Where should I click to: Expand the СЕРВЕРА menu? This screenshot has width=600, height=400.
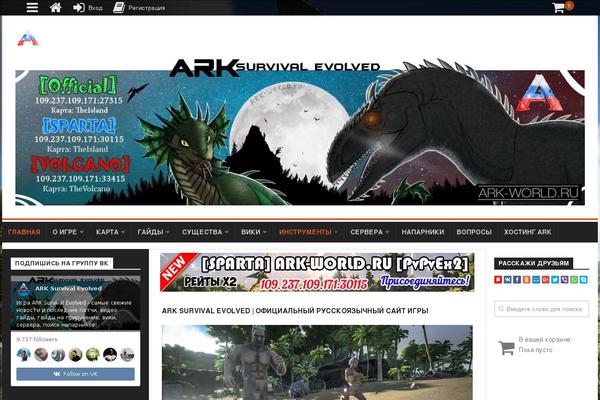370,232
